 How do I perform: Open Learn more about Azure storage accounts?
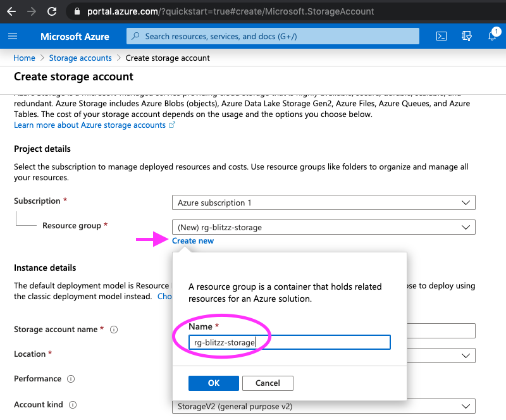click(x=94, y=125)
